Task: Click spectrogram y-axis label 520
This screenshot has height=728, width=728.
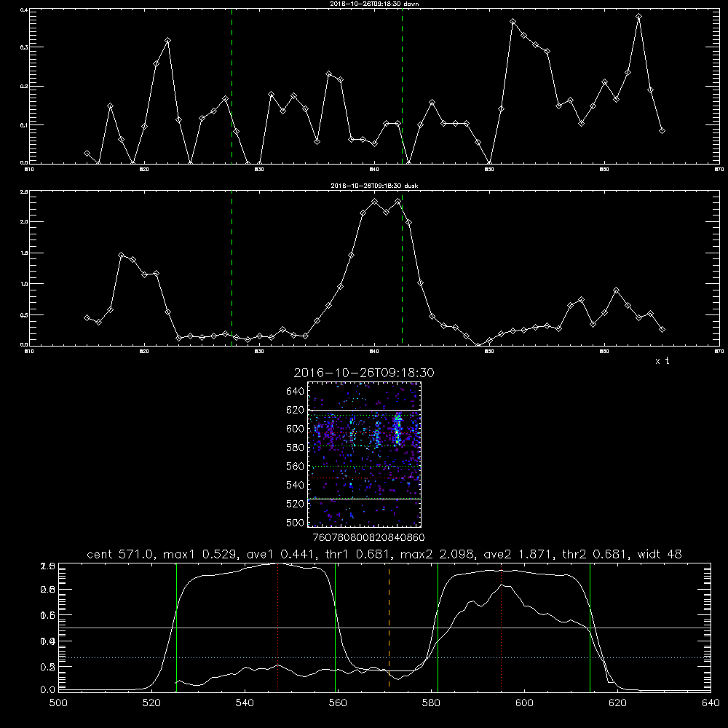Action: pos(296,504)
